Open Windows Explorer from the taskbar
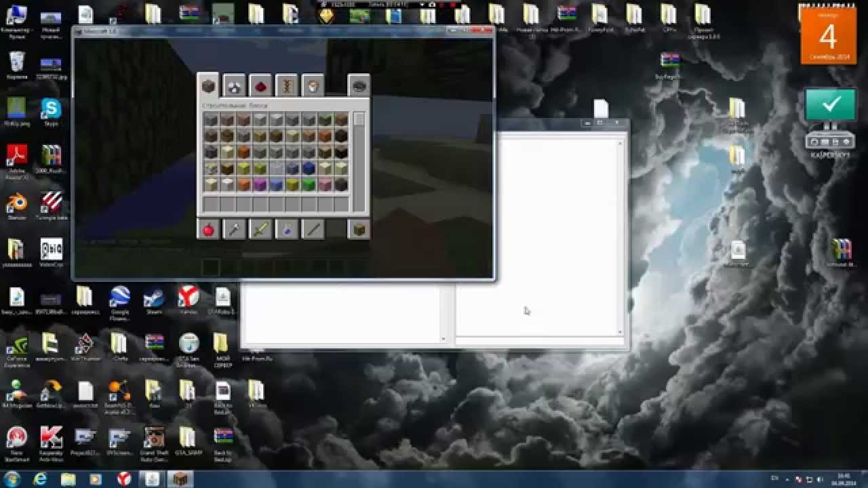Viewport: 868px width, 488px height. (68, 479)
